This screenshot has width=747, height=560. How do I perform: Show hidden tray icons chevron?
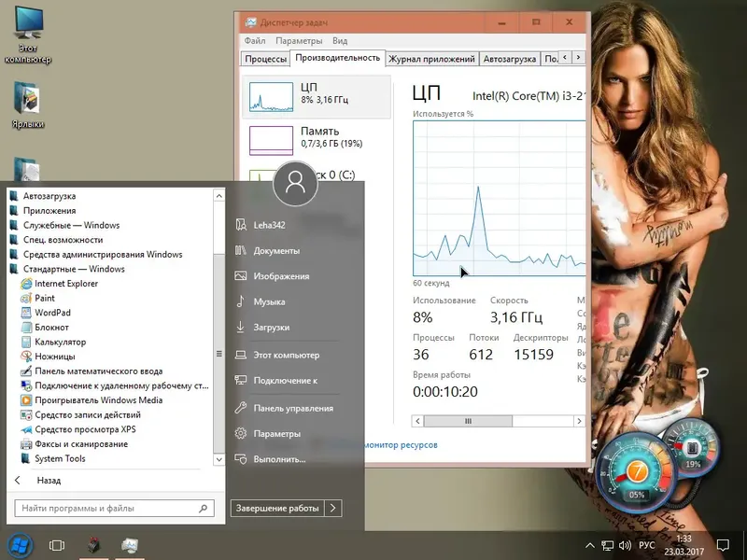click(590, 545)
